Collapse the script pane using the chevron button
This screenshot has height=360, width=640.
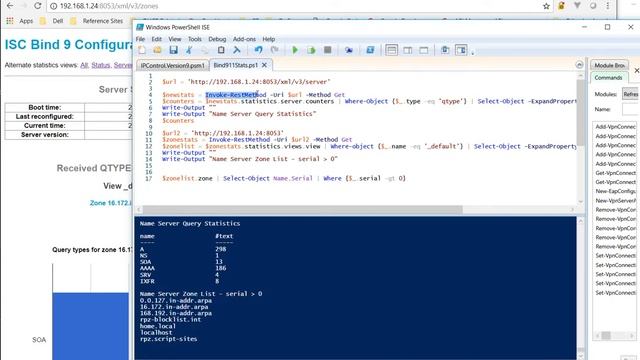click(579, 65)
